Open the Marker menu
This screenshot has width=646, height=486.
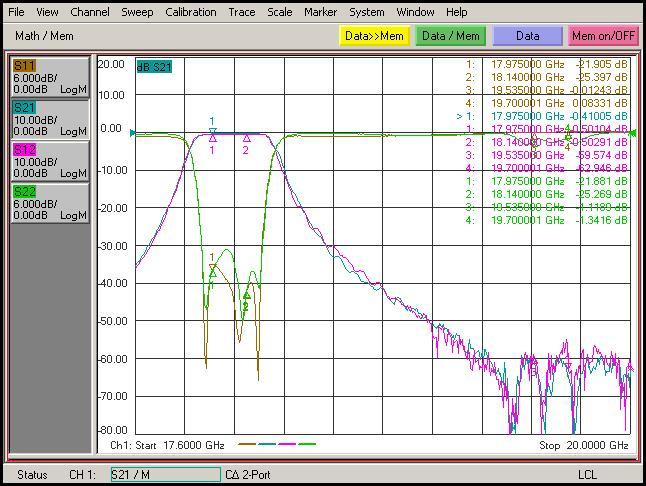321,12
